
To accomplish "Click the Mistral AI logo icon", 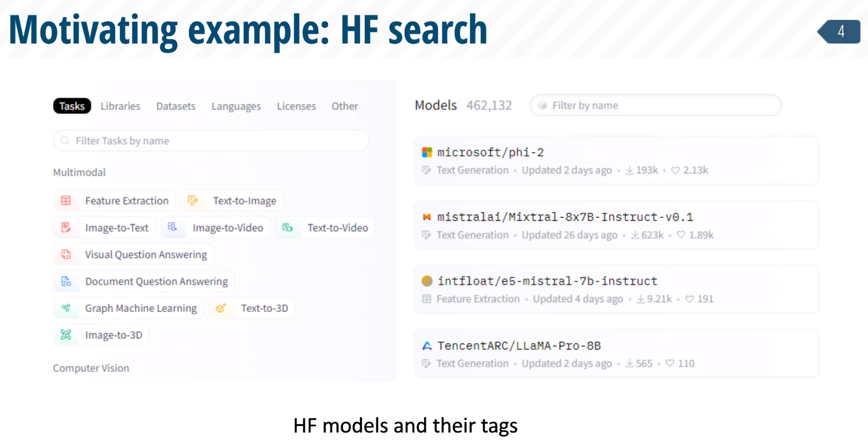I will (426, 217).
